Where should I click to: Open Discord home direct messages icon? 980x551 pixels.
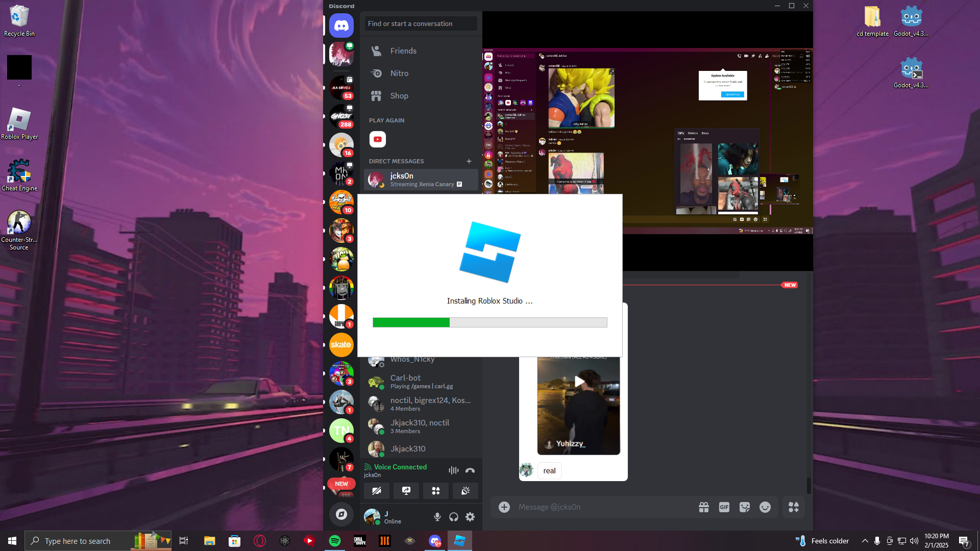(x=341, y=26)
